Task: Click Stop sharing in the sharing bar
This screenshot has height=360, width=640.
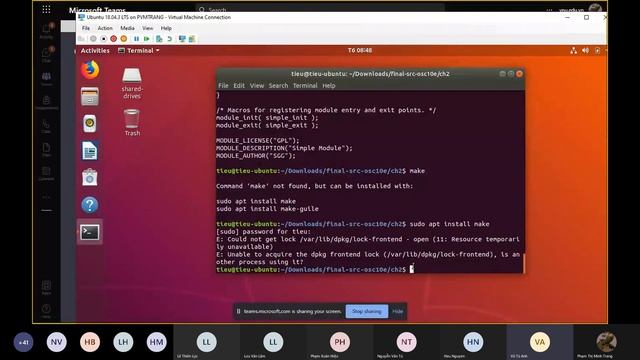Action: pos(367,311)
